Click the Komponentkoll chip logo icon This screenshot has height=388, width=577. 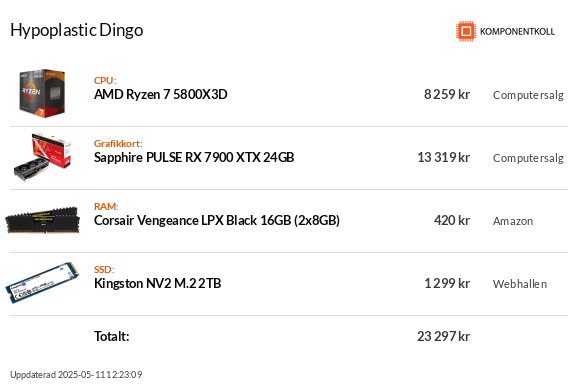[466, 31]
